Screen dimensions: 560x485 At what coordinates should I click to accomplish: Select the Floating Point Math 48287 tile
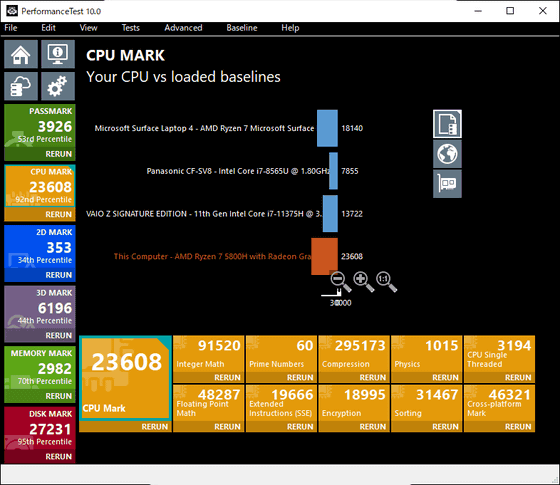(x=209, y=403)
